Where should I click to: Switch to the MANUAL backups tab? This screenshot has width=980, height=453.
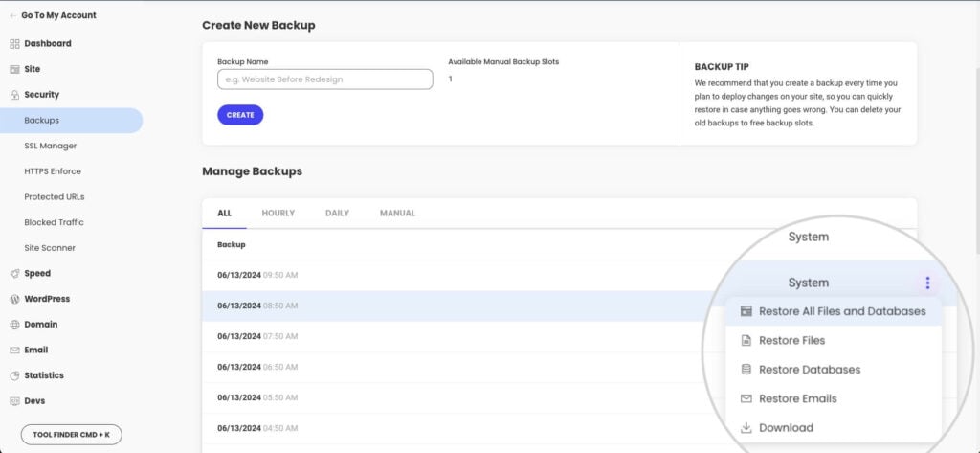(x=397, y=214)
